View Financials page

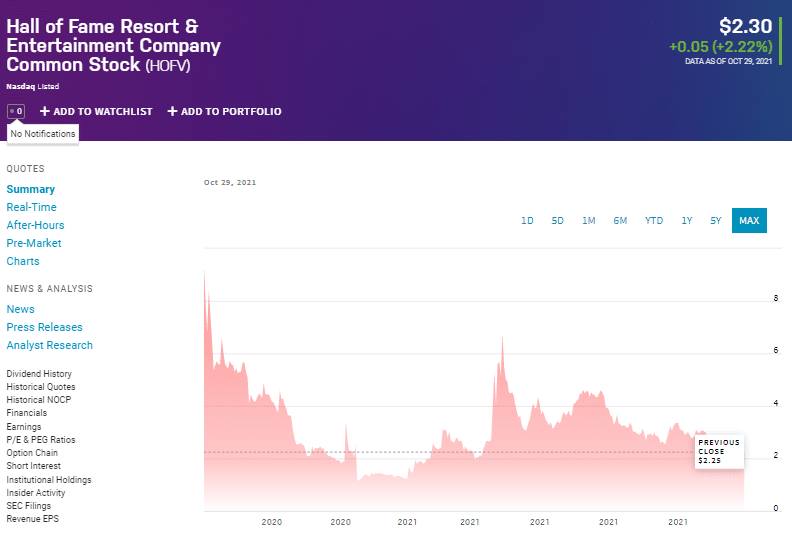(x=26, y=413)
